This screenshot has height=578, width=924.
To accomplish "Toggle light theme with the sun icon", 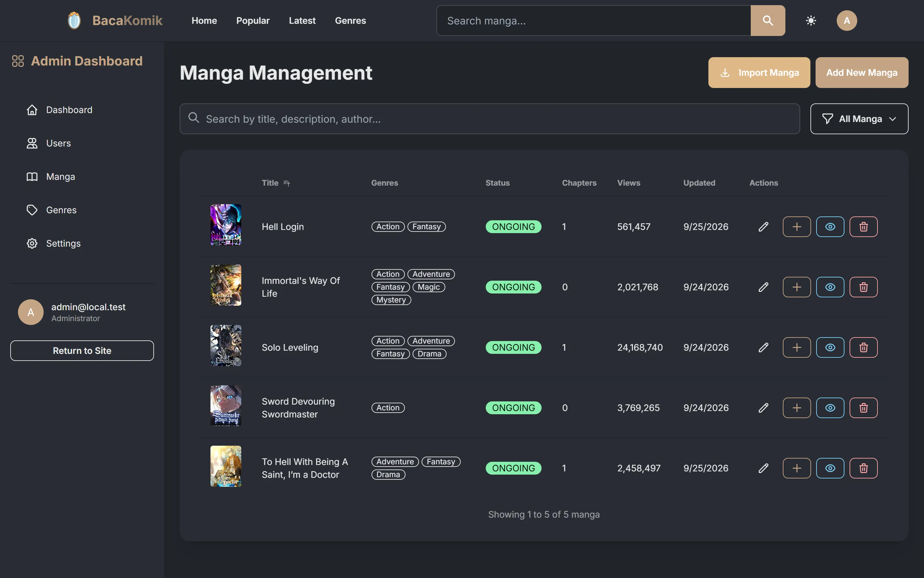I will tap(811, 21).
